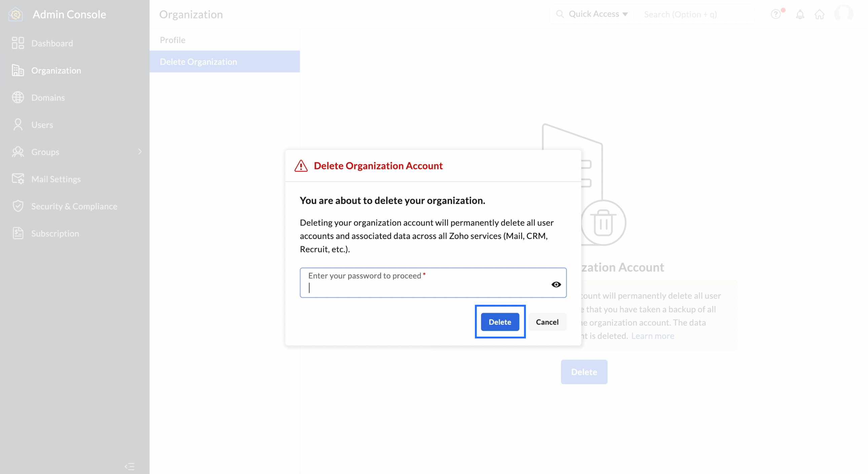Open the Profile tab
Image resolution: width=868 pixels, height=474 pixels.
173,40
